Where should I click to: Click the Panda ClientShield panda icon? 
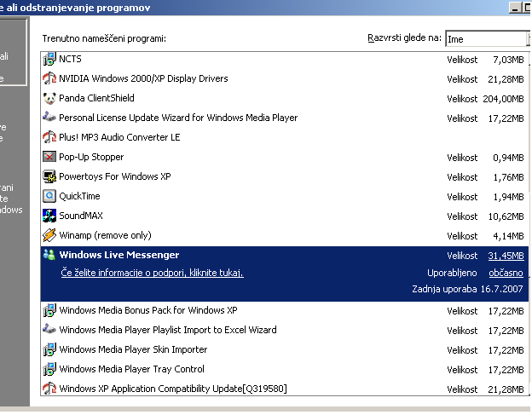click(49, 98)
